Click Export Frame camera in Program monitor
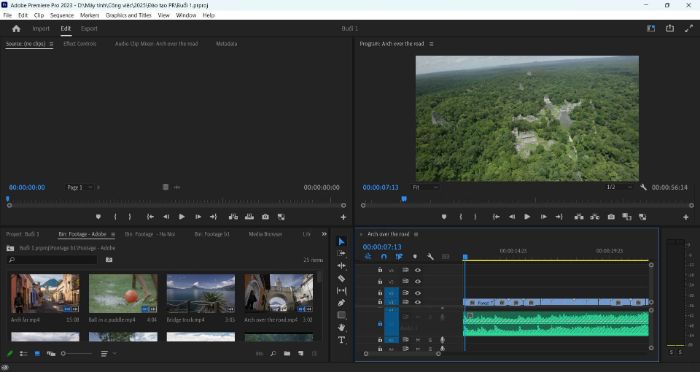This screenshot has width=700, height=372. tap(611, 217)
